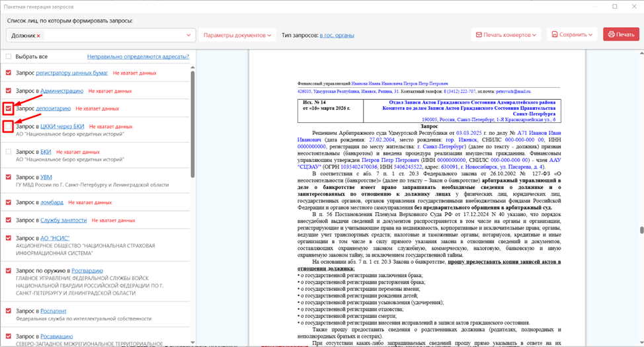Click the scroll-down arrow of the request list
Screen dimensions: 644x347
[x=192, y=342]
